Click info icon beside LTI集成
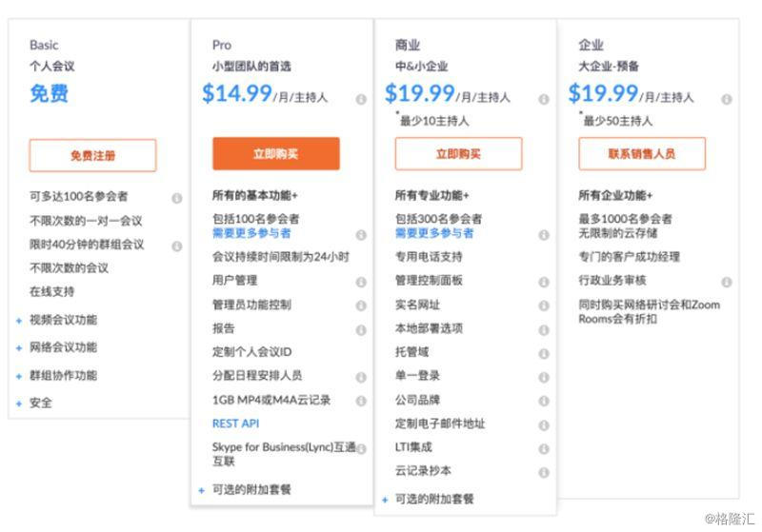The height and width of the screenshot is (532, 762). (x=544, y=448)
